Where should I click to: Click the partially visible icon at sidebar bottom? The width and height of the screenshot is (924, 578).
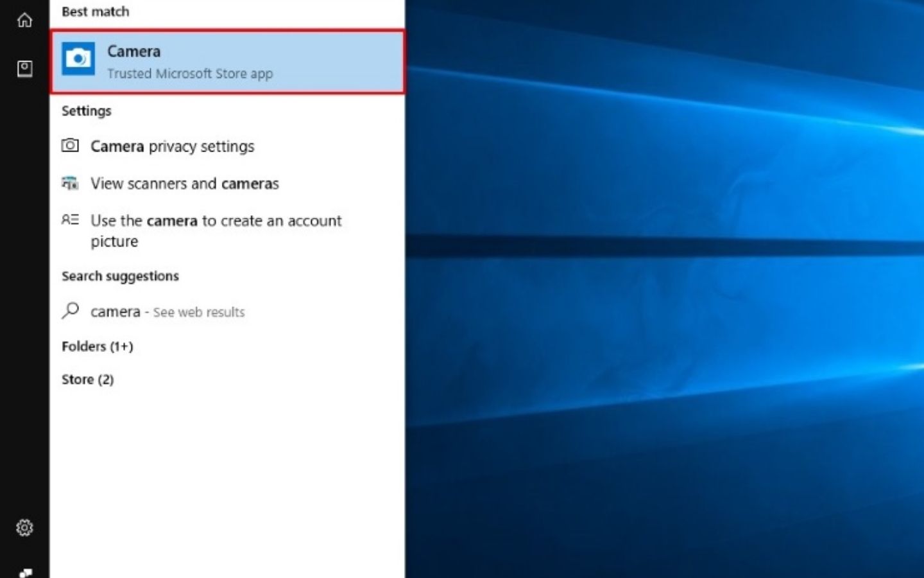click(x=24, y=572)
